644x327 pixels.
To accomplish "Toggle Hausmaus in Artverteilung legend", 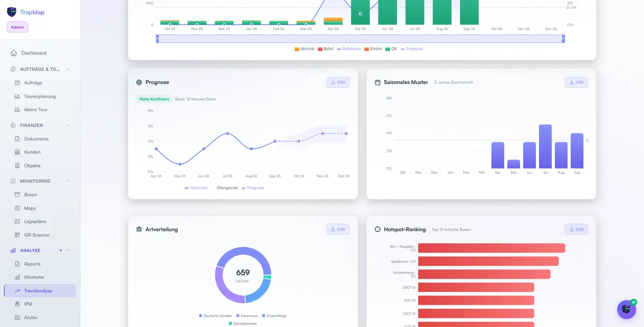I will click(x=247, y=316).
